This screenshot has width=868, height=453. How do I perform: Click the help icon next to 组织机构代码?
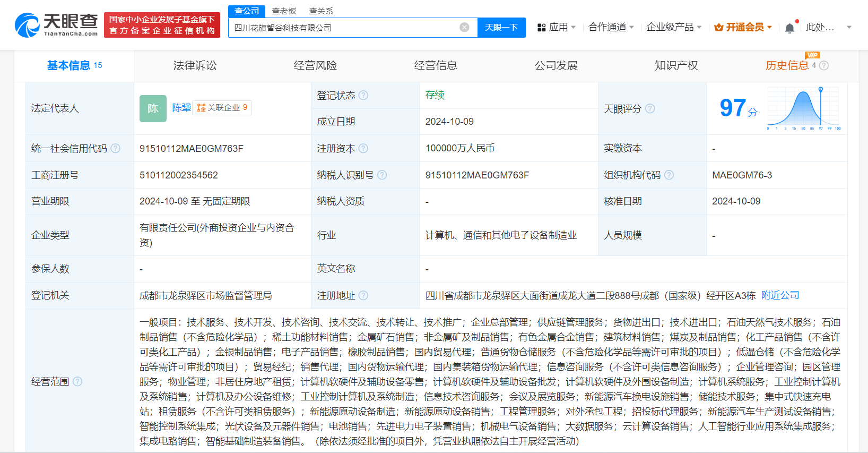669,175
